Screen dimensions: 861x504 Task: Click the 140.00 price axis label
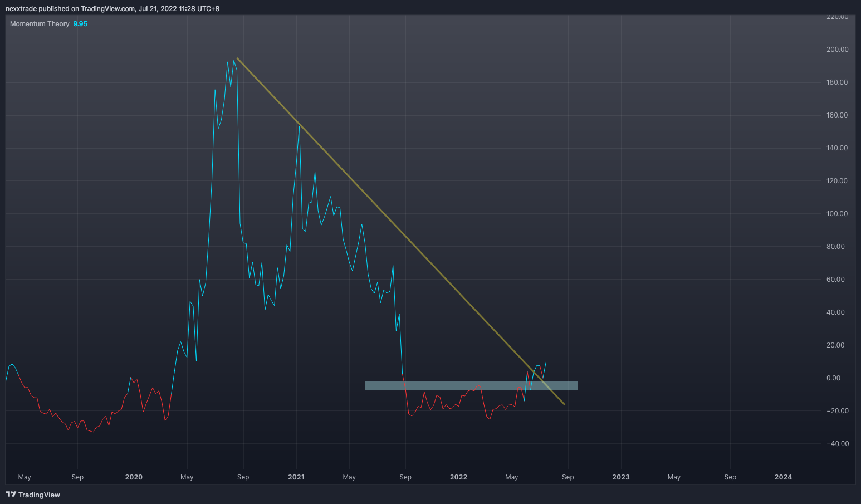(x=837, y=148)
